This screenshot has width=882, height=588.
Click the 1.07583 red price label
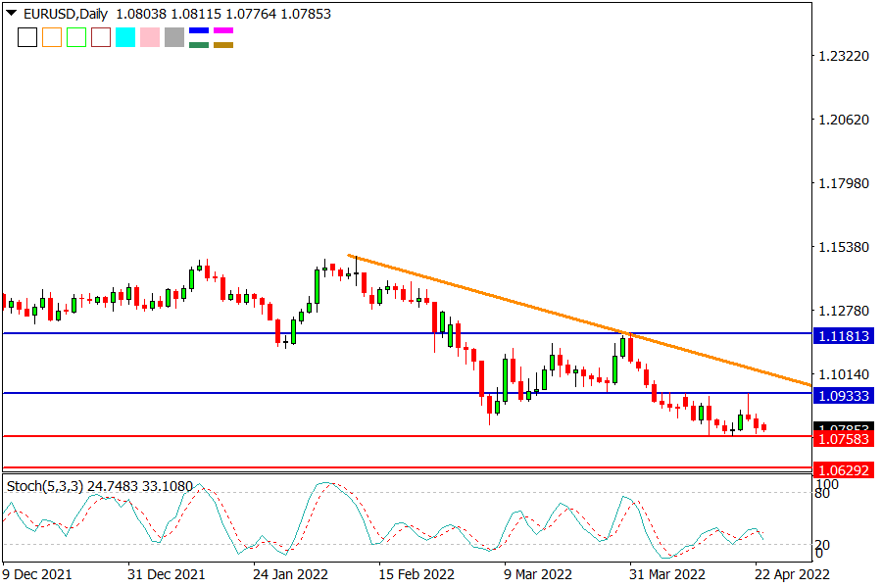click(844, 439)
